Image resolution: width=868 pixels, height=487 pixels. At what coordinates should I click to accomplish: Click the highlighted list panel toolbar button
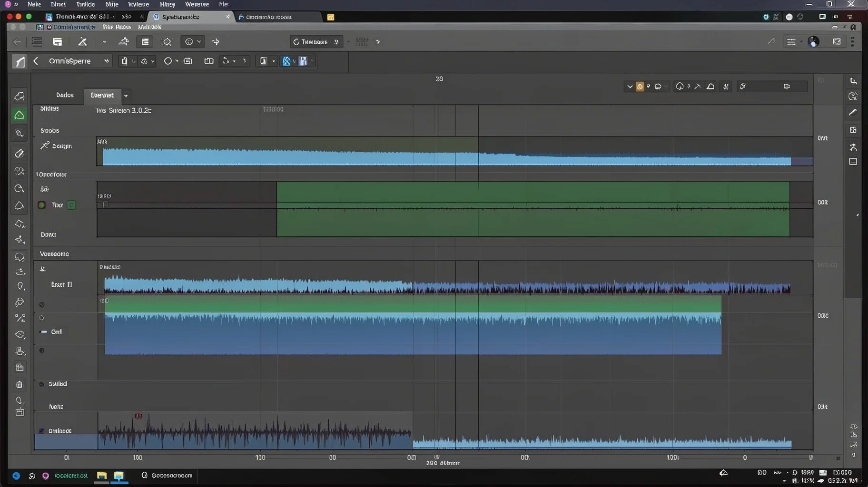[145, 42]
